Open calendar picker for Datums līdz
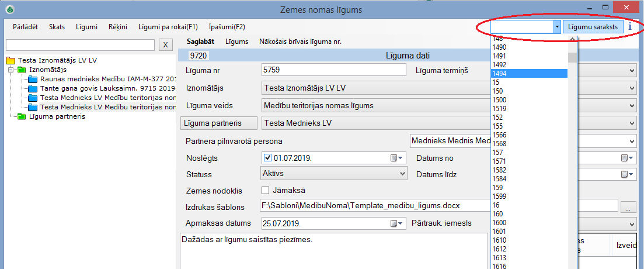This screenshot has width=644, height=269. (627, 174)
